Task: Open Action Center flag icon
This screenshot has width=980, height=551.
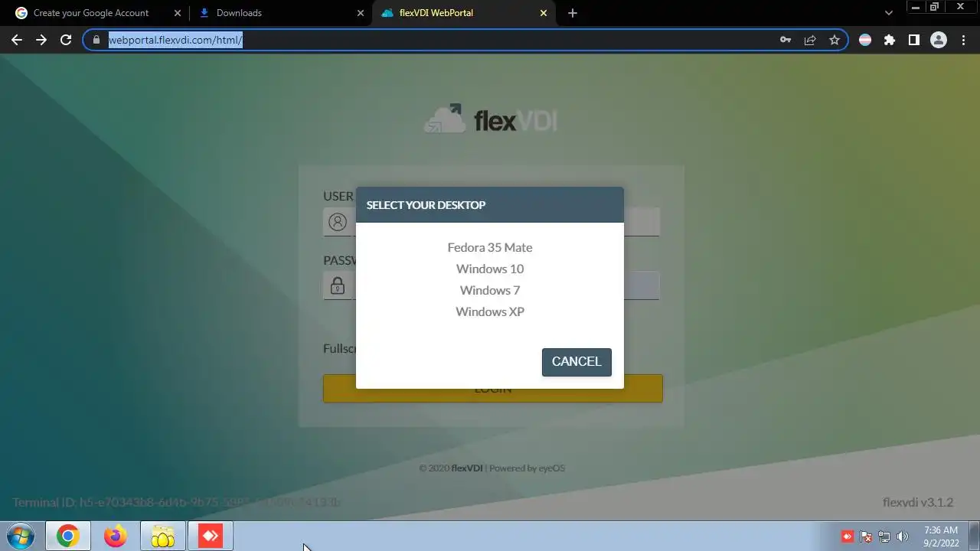Action: pyautogui.click(x=866, y=536)
